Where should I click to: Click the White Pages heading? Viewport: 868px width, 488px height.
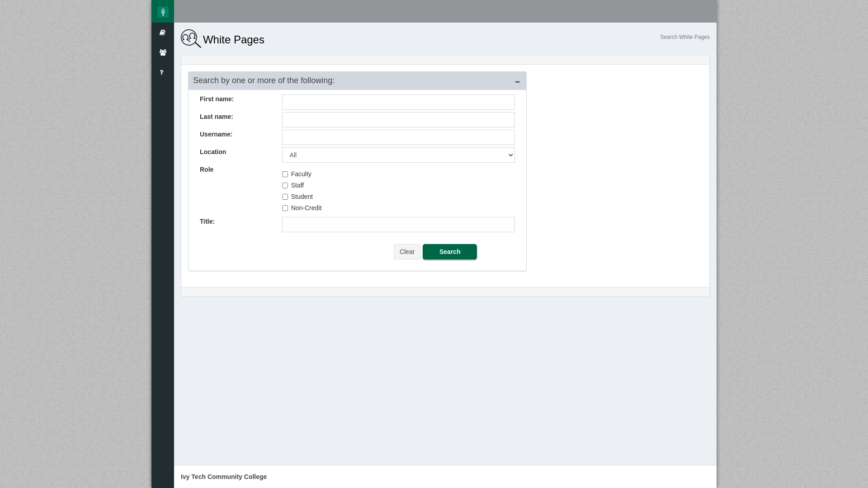pyautogui.click(x=234, y=40)
